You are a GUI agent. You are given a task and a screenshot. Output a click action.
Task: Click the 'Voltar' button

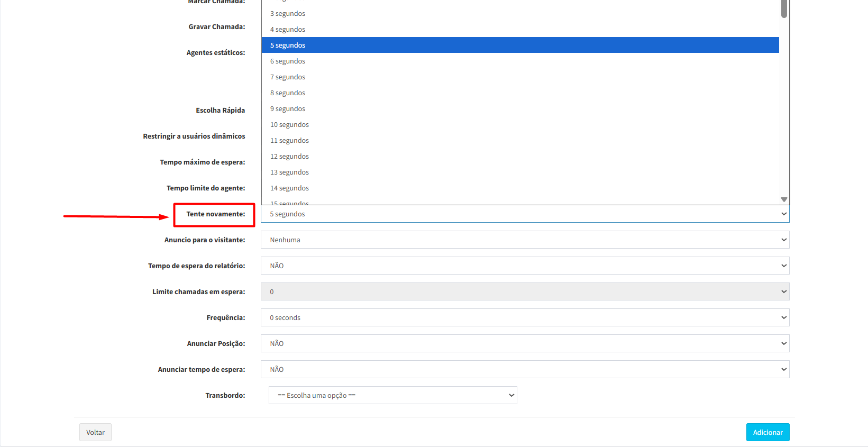pyautogui.click(x=95, y=432)
